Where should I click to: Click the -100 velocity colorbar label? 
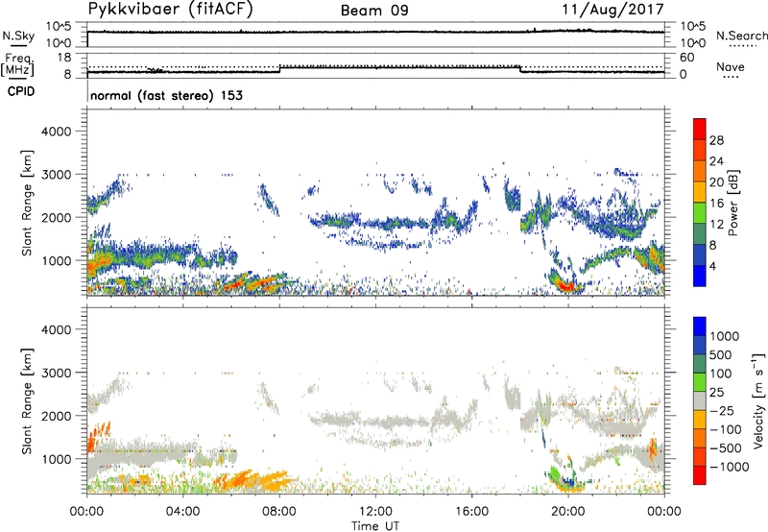(726, 429)
